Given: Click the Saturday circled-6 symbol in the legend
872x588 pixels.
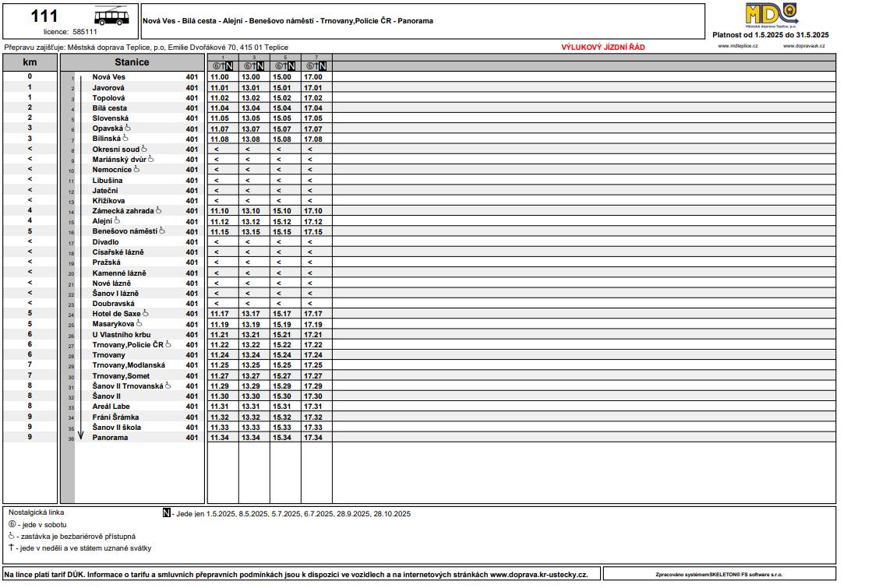Looking at the screenshot, I should point(12,525).
